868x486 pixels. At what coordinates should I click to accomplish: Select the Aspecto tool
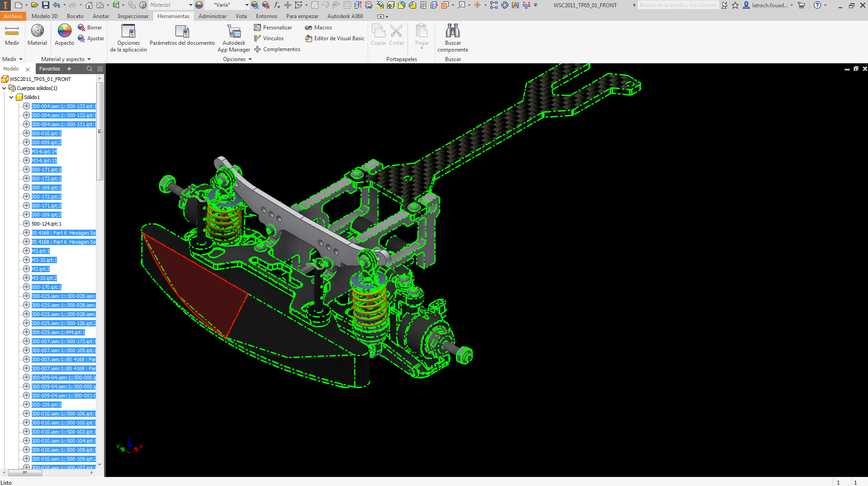tap(64, 36)
